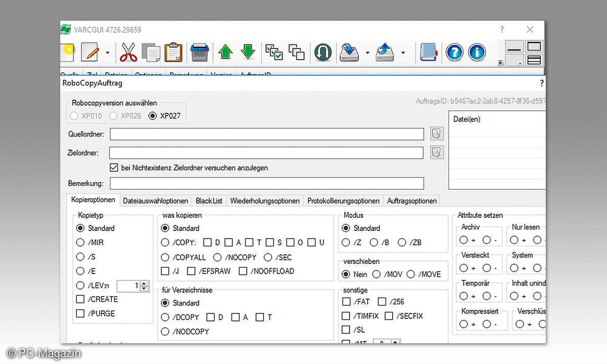This screenshot has width=607, height=364.
Task: Click the scissors cut icon
Action: tap(128, 52)
